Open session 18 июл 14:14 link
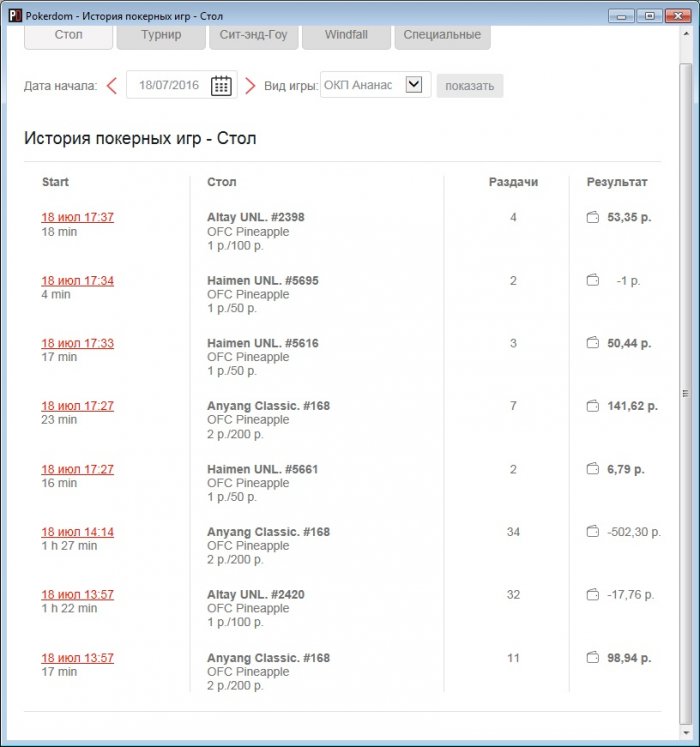This screenshot has width=700, height=747. 78,532
